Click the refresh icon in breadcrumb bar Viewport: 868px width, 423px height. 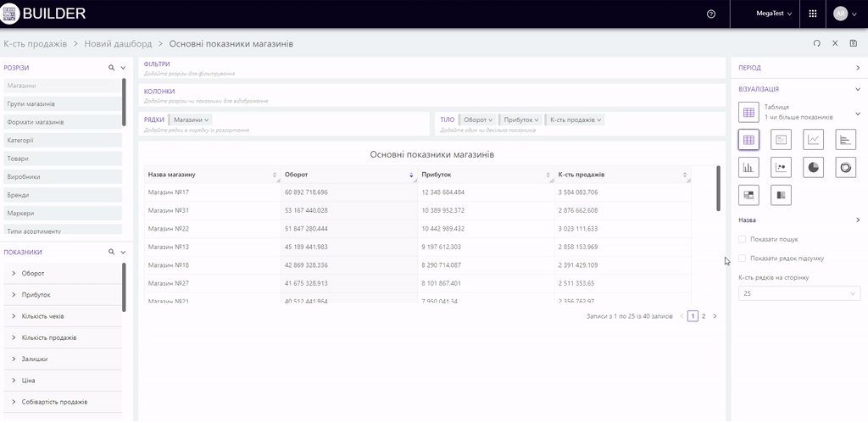816,43
